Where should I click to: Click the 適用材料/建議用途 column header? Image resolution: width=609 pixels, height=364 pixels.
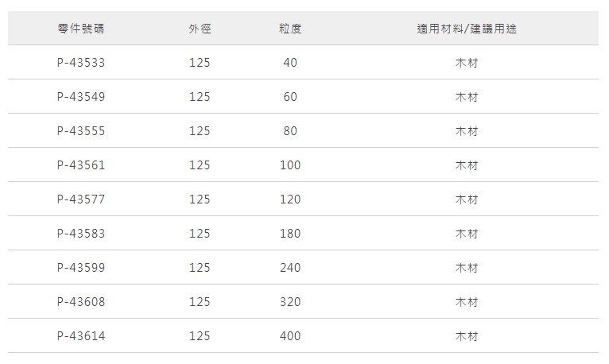467,29
